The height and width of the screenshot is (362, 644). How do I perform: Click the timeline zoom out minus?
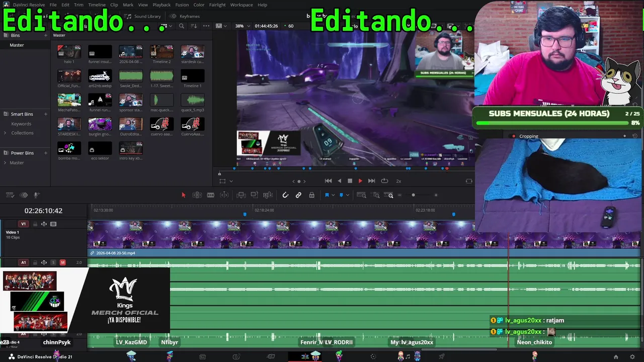400,195
